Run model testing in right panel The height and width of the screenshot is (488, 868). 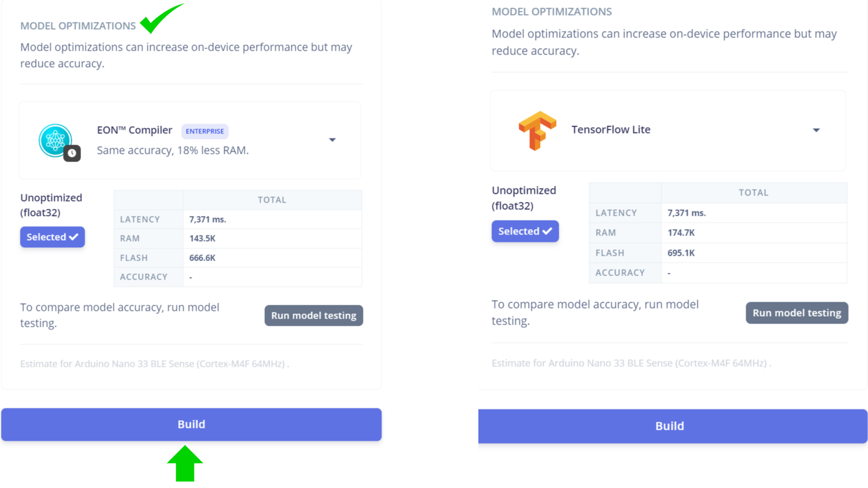(797, 313)
